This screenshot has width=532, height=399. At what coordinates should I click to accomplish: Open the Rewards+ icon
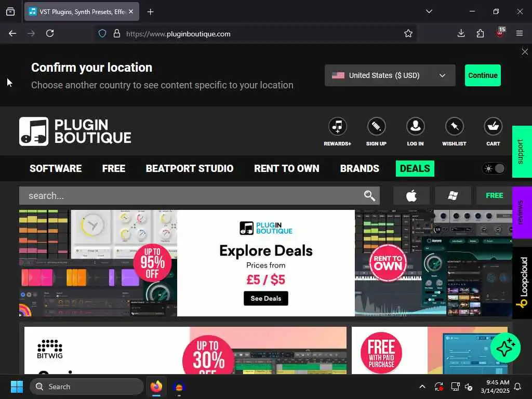coord(337,127)
